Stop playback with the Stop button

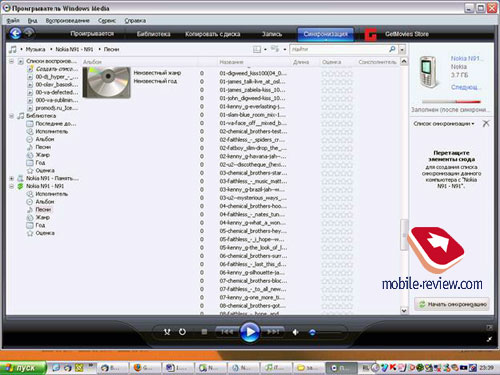(204, 332)
